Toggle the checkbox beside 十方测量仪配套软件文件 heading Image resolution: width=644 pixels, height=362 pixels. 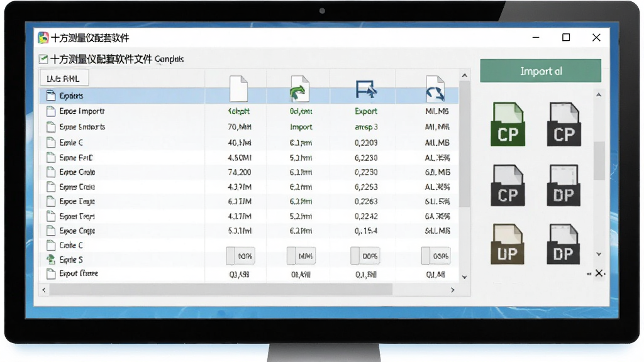43,59
